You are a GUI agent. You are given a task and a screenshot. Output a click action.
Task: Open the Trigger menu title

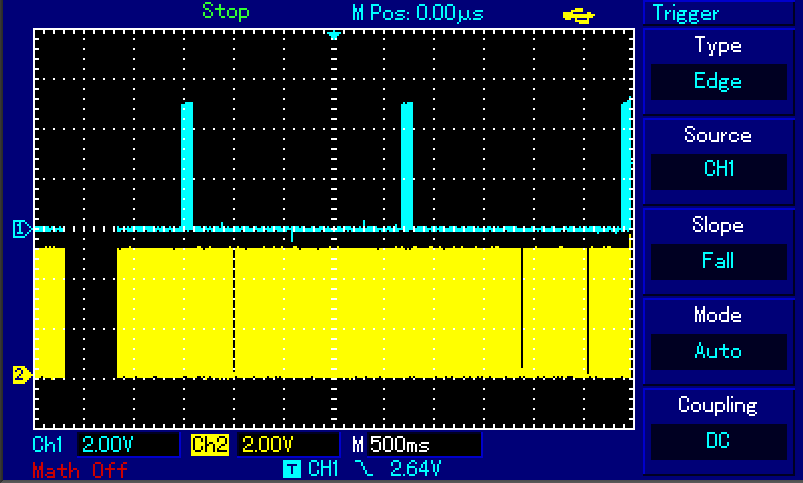(x=686, y=14)
